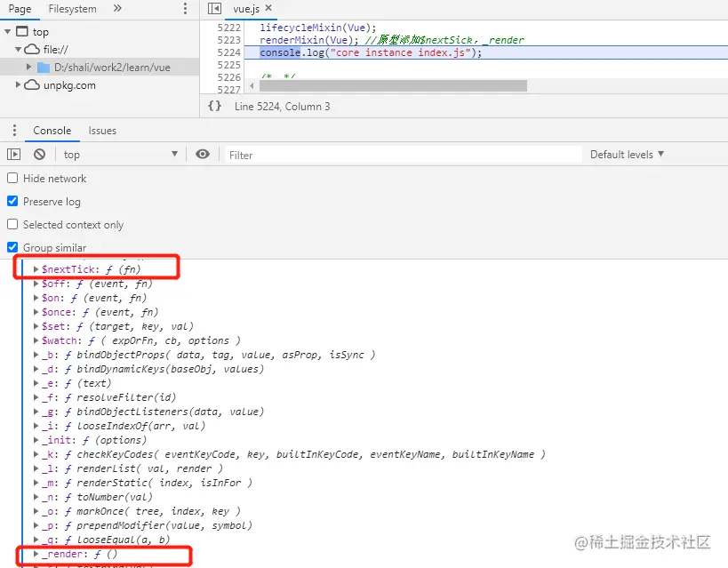Click the console.log code line
The height and width of the screenshot is (568, 728).
(x=371, y=52)
